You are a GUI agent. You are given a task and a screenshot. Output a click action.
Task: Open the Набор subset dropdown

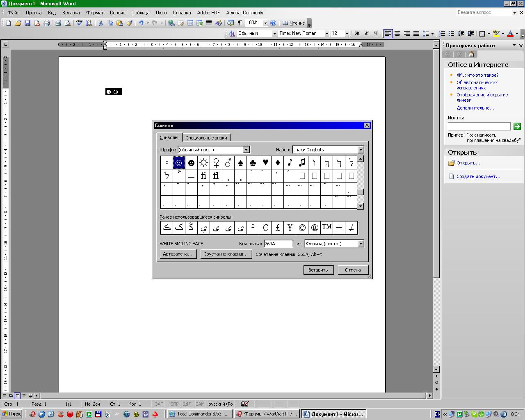(361, 150)
